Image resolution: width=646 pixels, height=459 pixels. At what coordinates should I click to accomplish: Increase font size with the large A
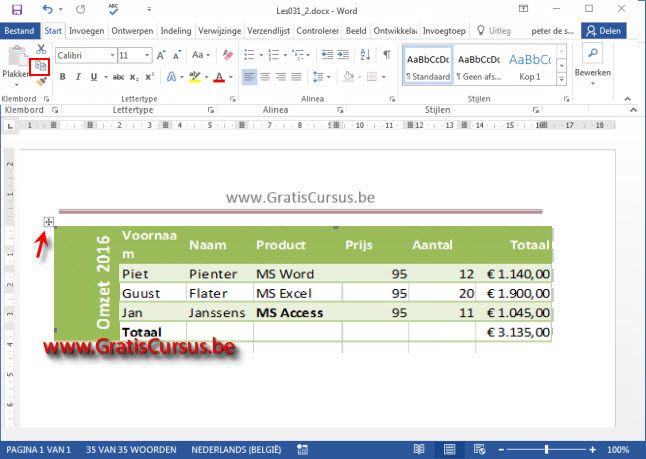point(161,55)
